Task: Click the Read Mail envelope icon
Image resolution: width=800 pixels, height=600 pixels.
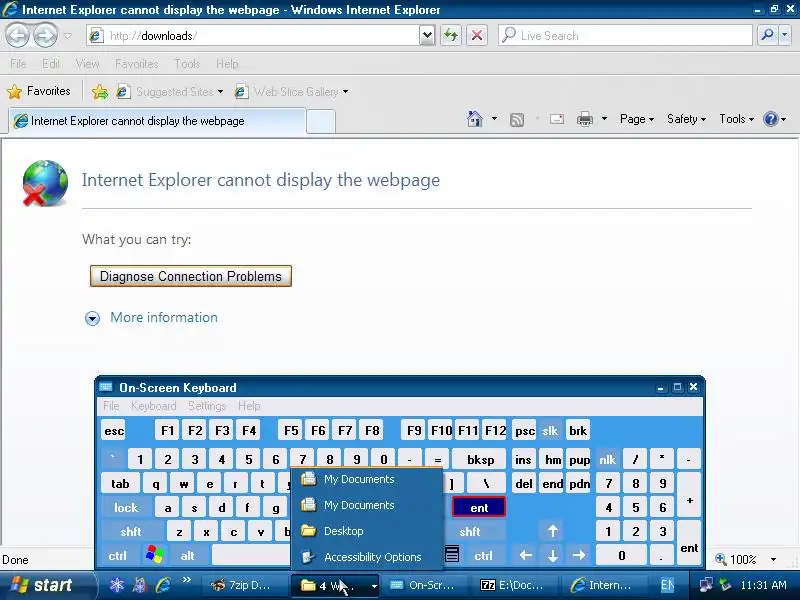Action: [x=557, y=119]
